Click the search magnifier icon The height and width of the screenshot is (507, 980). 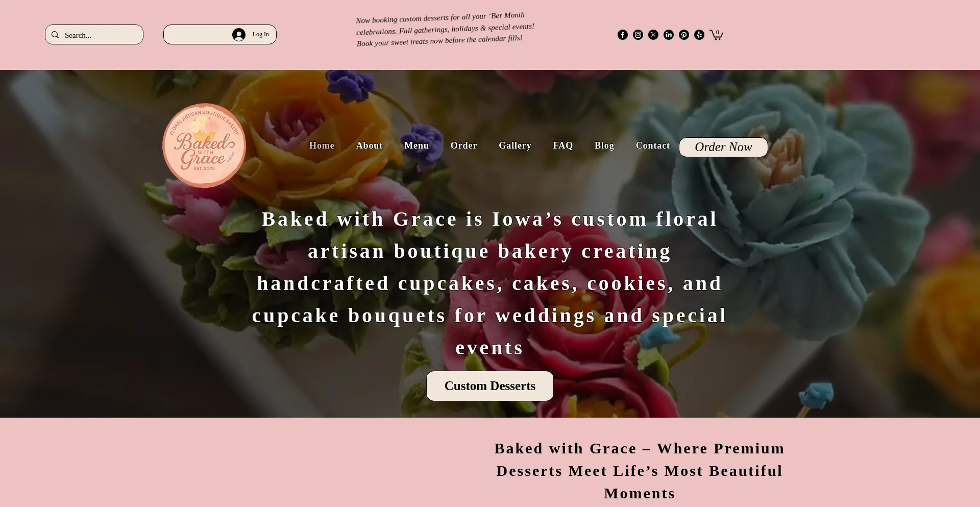tap(55, 35)
